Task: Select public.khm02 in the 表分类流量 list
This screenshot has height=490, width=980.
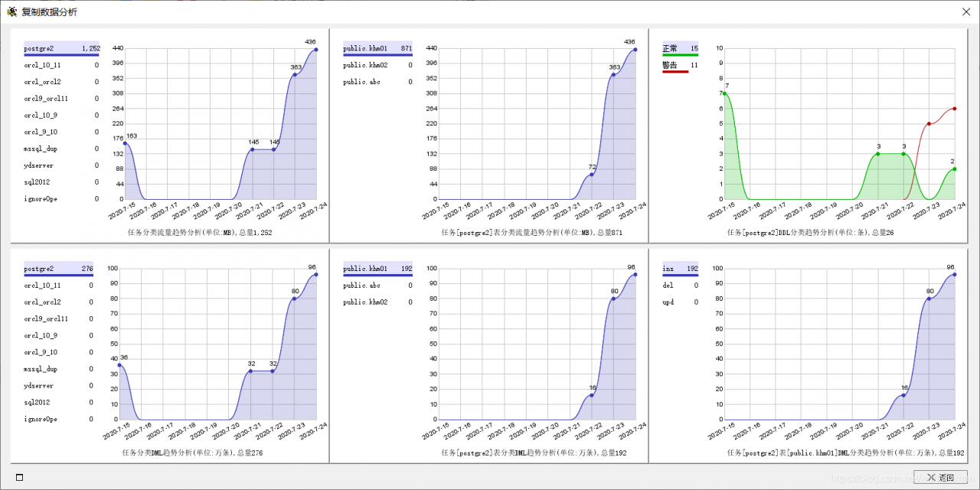Action: pyautogui.click(x=377, y=65)
